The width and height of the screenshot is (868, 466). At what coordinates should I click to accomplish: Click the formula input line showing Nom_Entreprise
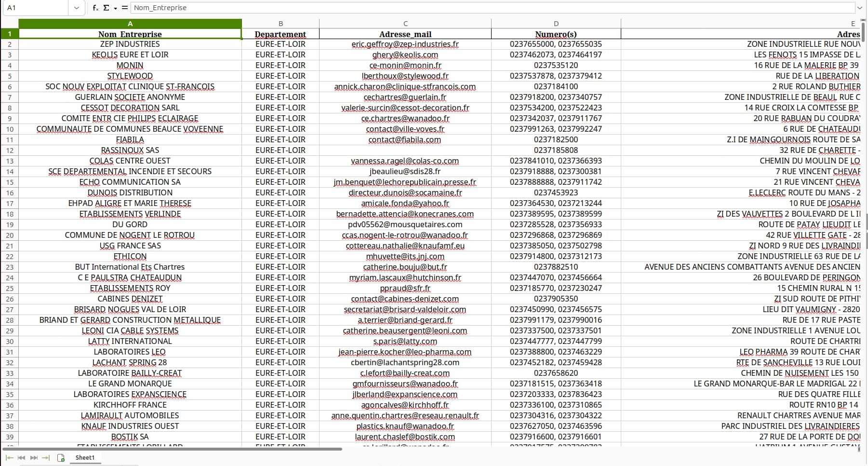492,8
